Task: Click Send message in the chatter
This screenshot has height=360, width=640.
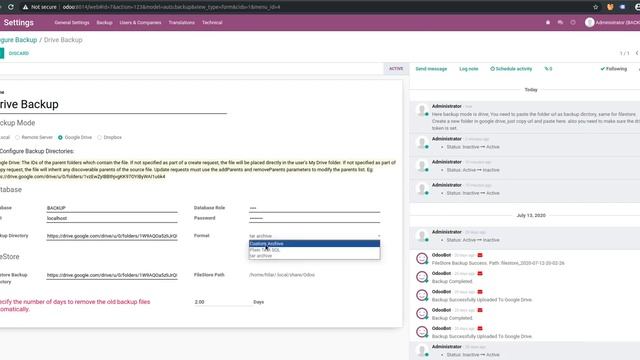Action: pyautogui.click(x=431, y=69)
